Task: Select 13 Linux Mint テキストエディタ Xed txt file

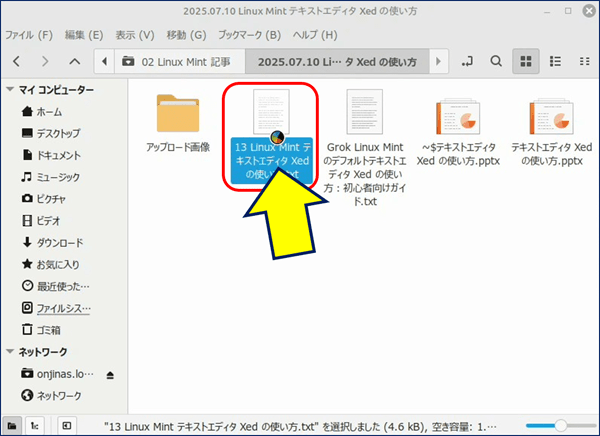Action: (271, 136)
